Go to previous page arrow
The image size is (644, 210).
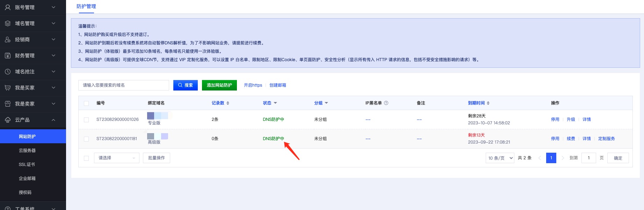(540, 158)
